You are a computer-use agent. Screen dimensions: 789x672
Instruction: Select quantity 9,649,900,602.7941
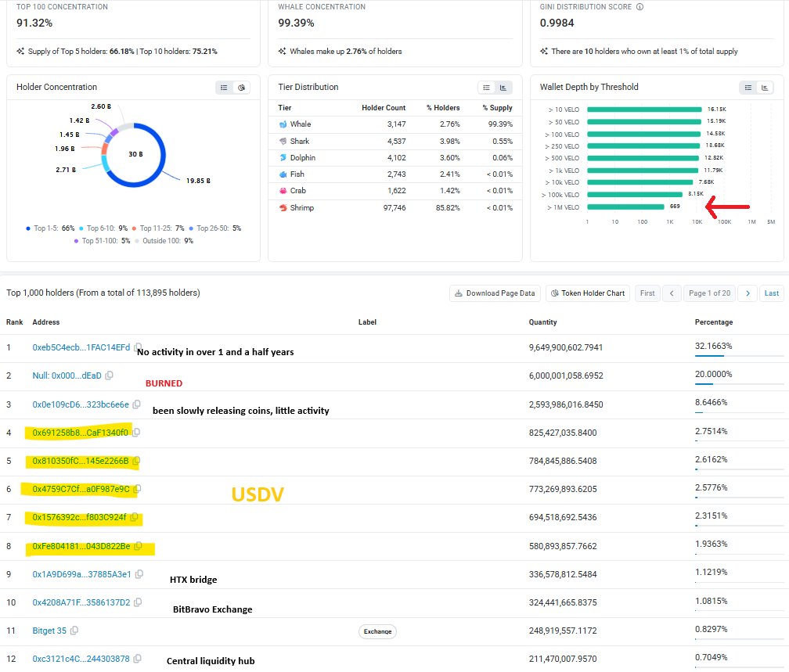(x=566, y=347)
